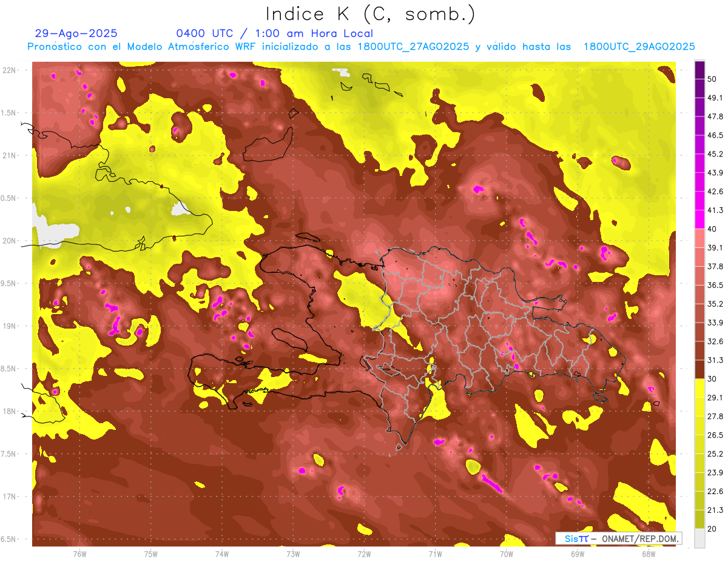Click the legend value "32.6"

coord(715,341)
